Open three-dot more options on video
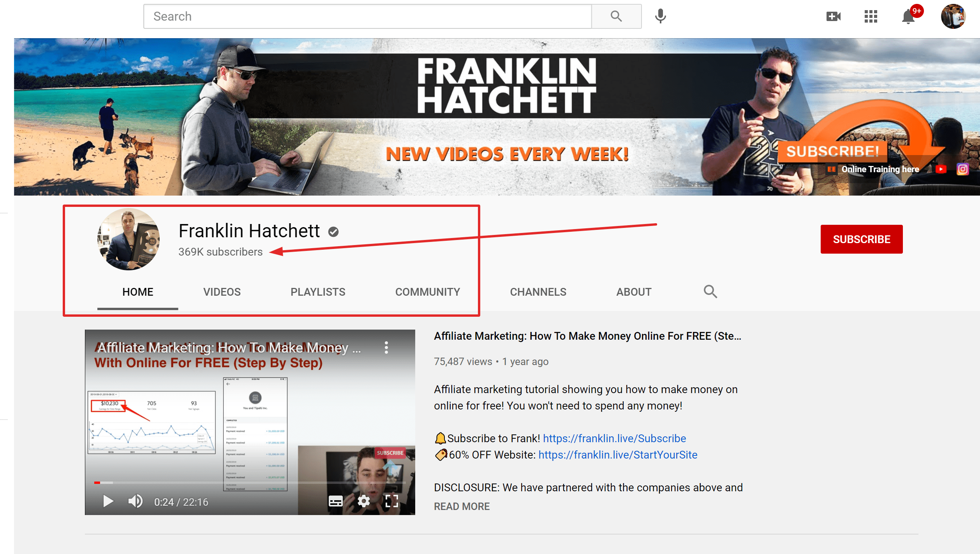 tap(386, 348)
